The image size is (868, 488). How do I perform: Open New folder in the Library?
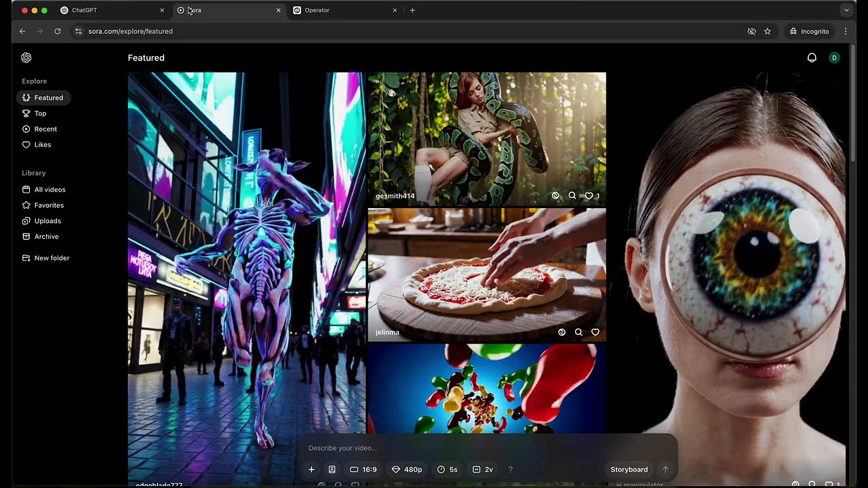52,258
